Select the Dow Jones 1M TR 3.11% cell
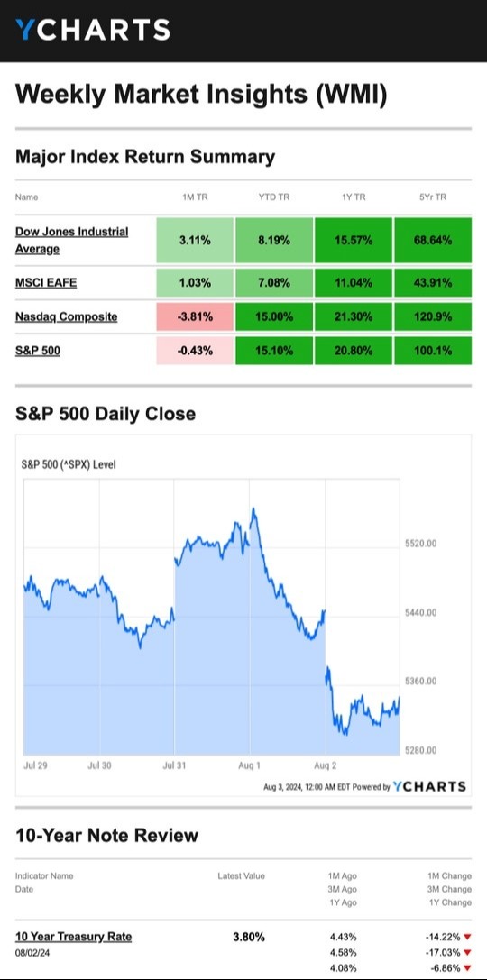This screenshot has width=487, height=980. click(x=195, y=240)
